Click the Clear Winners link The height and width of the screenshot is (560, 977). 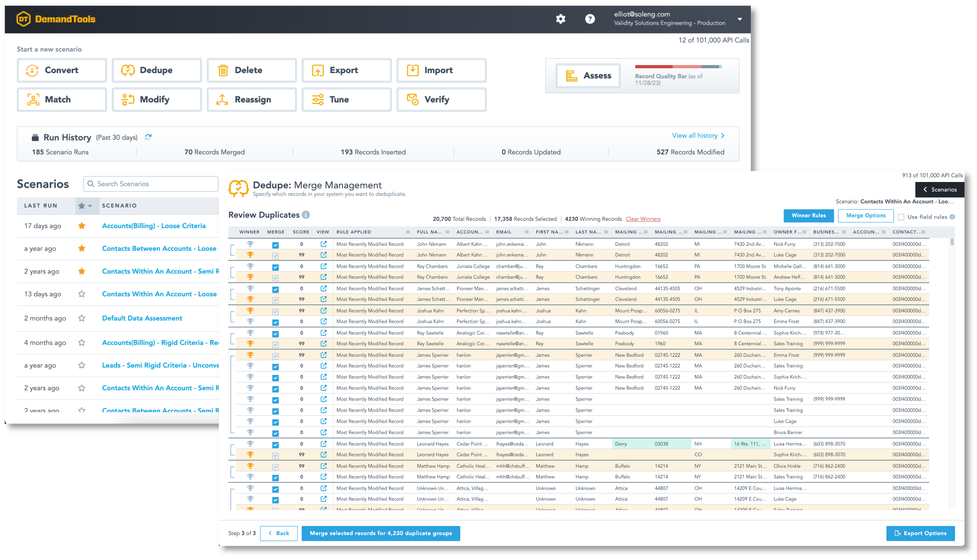[643, 219]
